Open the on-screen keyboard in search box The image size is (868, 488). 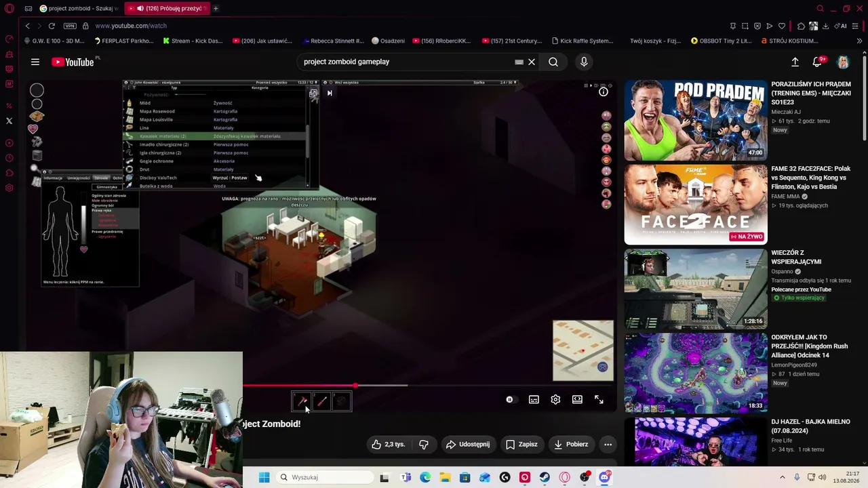coord(519,62)
